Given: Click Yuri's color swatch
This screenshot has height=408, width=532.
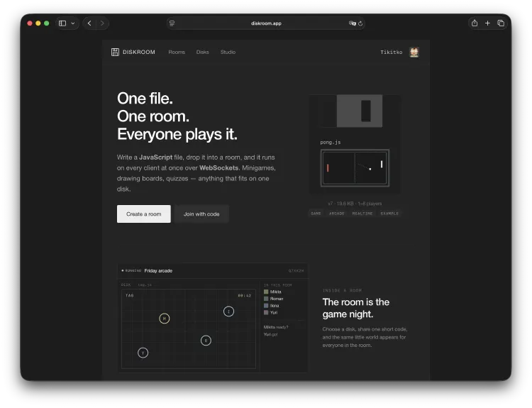Looking at the screenshot, I should (x=266, y=313).
